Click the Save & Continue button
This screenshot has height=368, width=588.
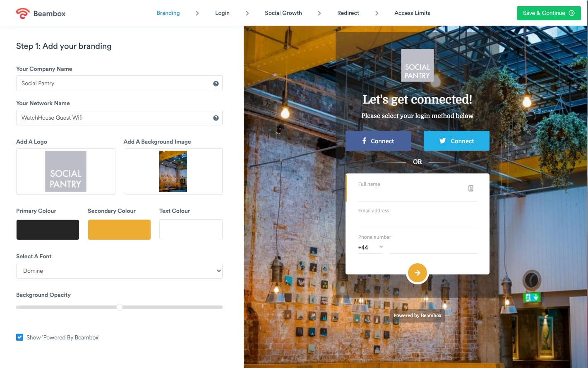click(548, 13)
